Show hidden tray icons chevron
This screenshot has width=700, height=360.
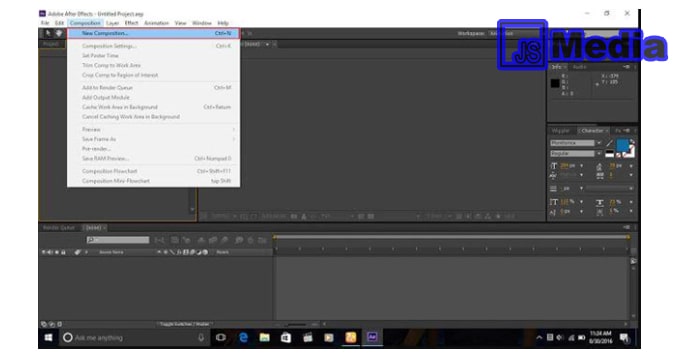539,338
